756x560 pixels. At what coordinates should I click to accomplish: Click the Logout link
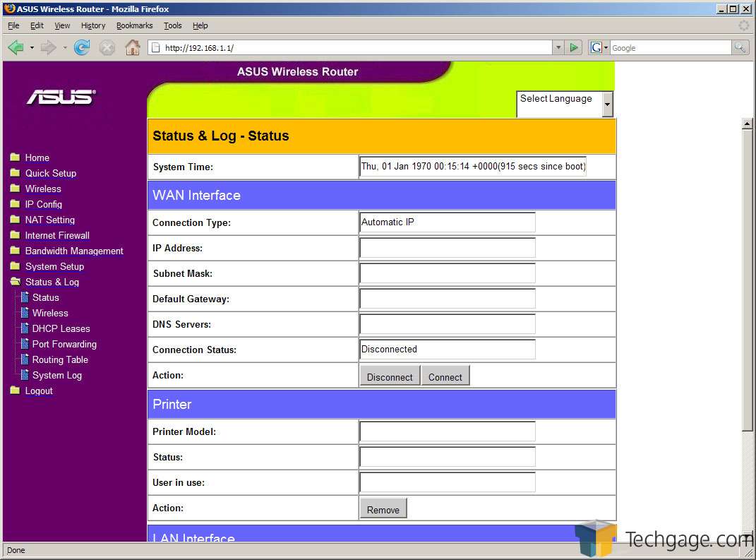coord(39,391)
